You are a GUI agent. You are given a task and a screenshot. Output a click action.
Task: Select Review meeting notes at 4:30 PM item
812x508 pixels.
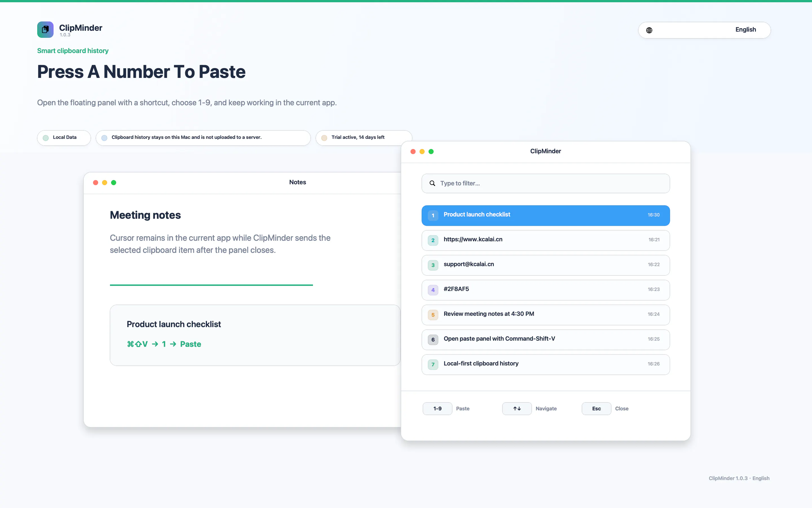[546, 315]
